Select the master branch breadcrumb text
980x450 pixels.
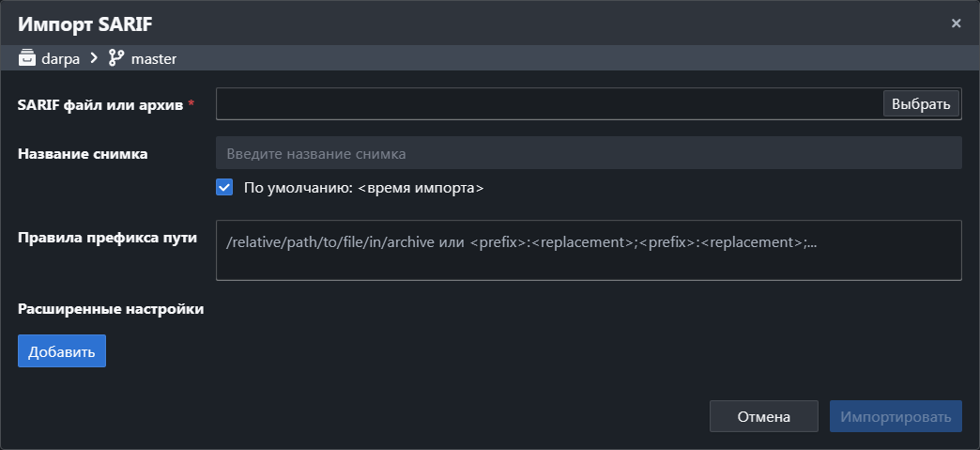point(154,59)
